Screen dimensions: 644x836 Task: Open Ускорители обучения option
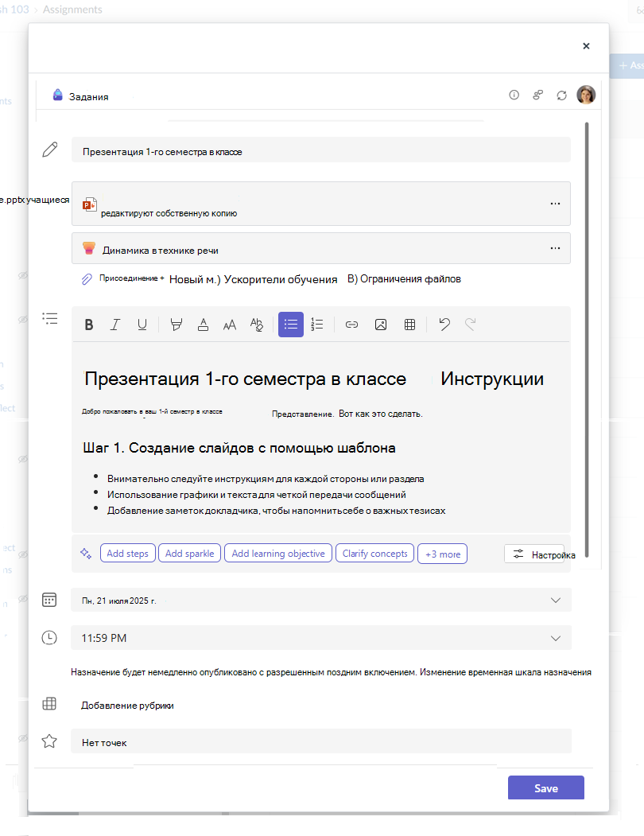(x=281, y=279)
